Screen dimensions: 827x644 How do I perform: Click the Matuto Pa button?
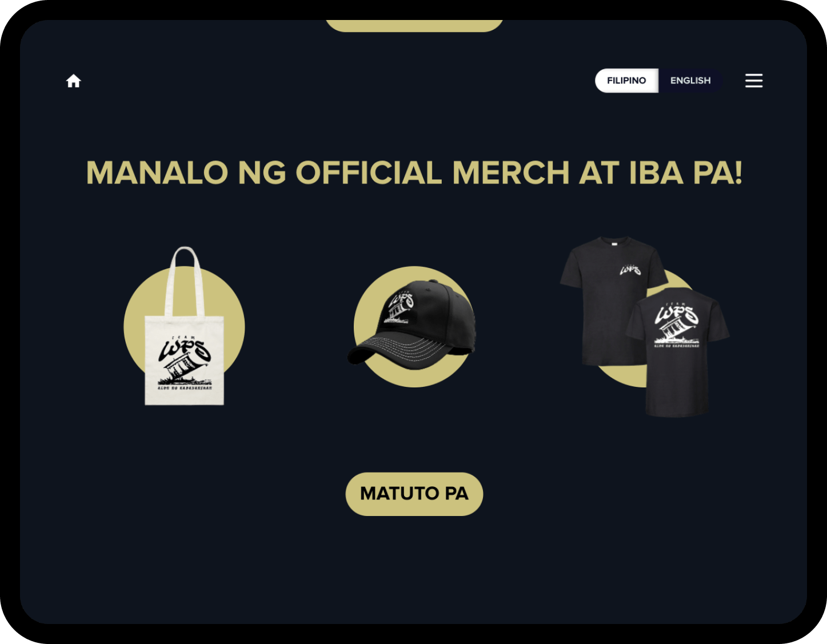click(414, 494)
